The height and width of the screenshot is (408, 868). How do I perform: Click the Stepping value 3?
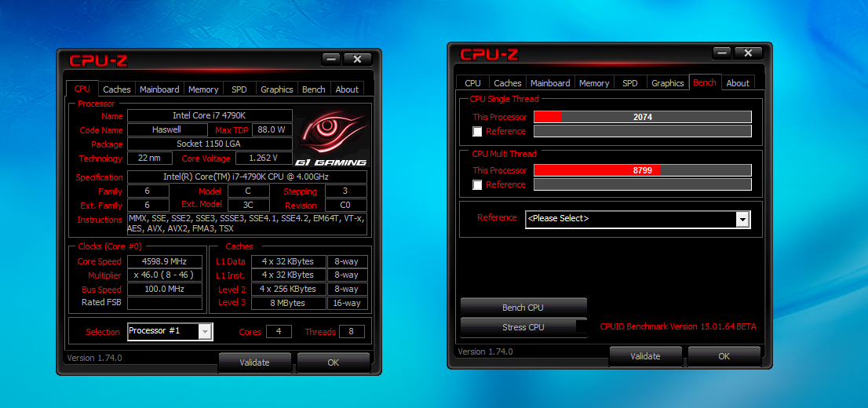[x=346, y=191]
